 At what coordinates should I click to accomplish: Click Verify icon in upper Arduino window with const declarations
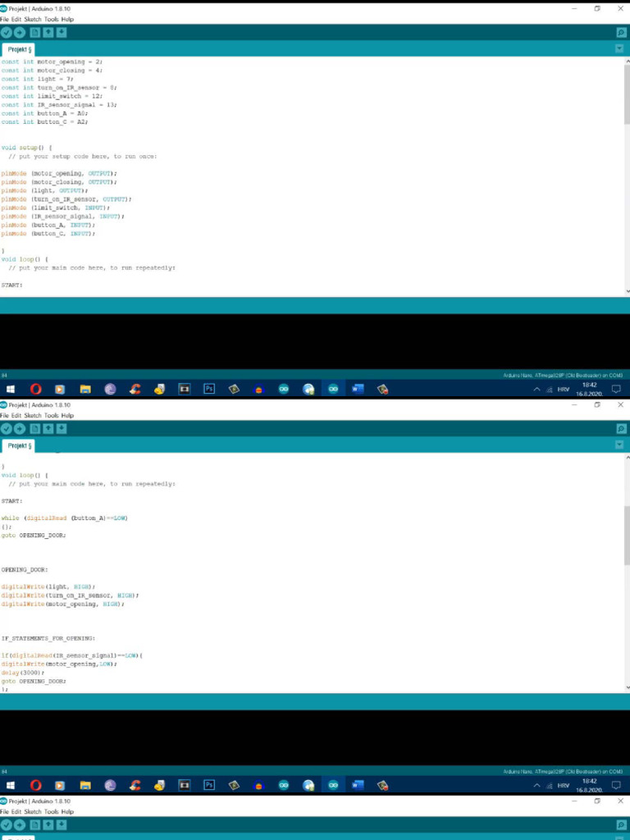[7, 33]
